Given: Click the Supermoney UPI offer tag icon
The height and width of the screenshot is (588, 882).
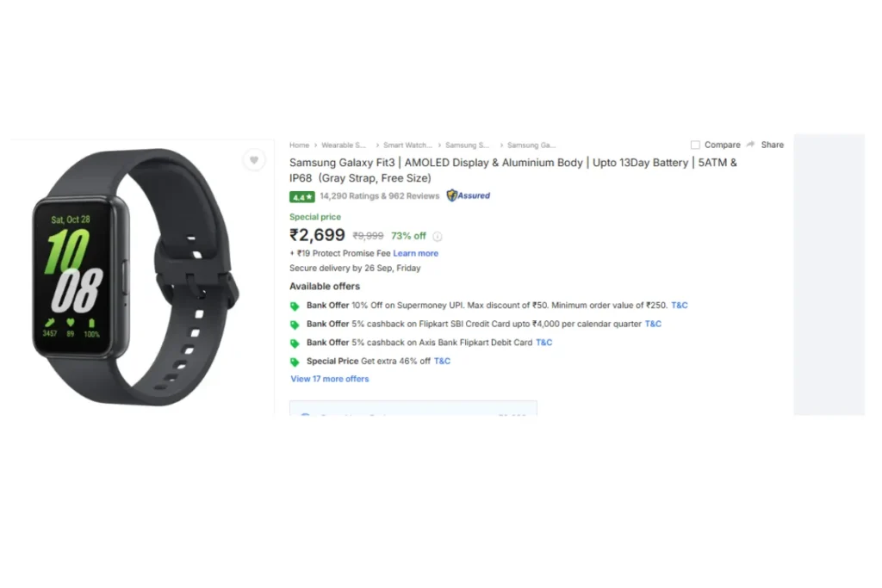Looking at the screenshot, I should click(x=295, y=306).
